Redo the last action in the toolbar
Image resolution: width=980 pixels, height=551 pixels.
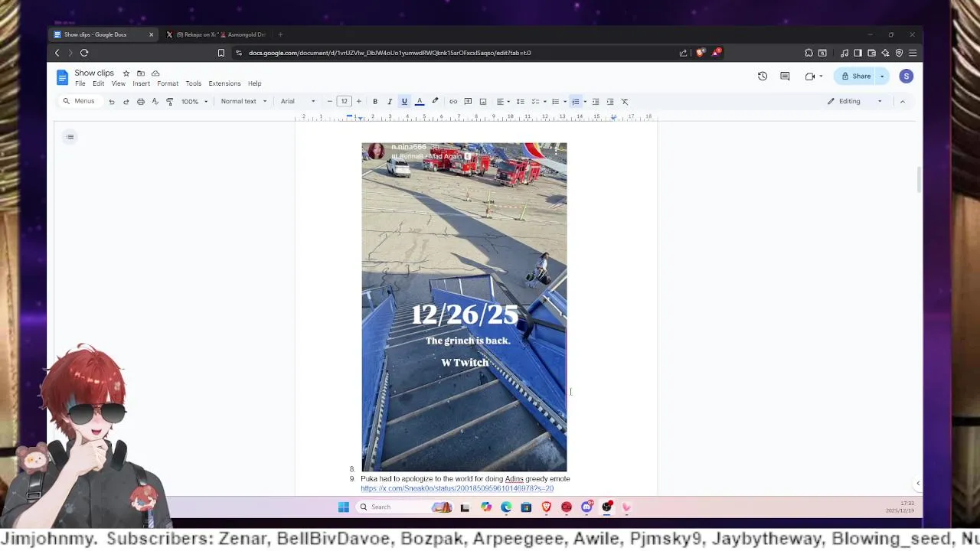126,102
